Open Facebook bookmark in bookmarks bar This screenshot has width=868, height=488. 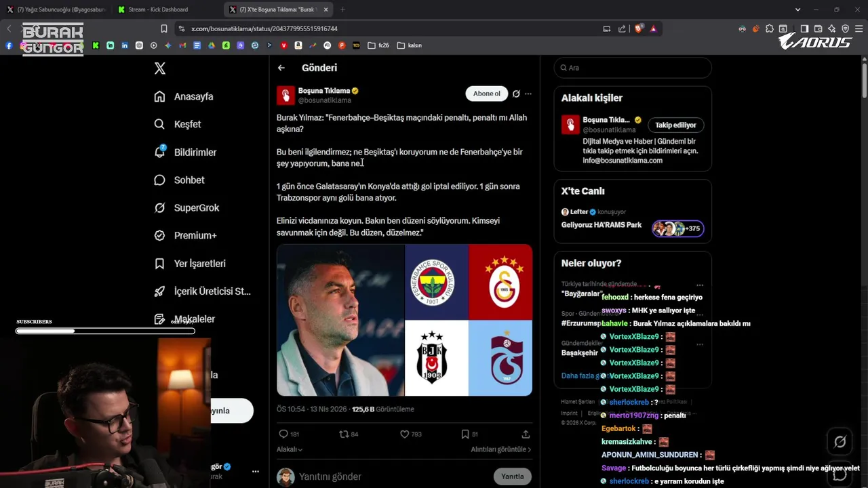[9, 45]
